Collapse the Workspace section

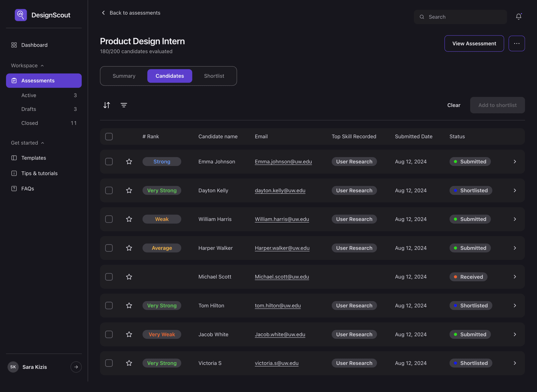pyautogui.click(x=28, y=66)
